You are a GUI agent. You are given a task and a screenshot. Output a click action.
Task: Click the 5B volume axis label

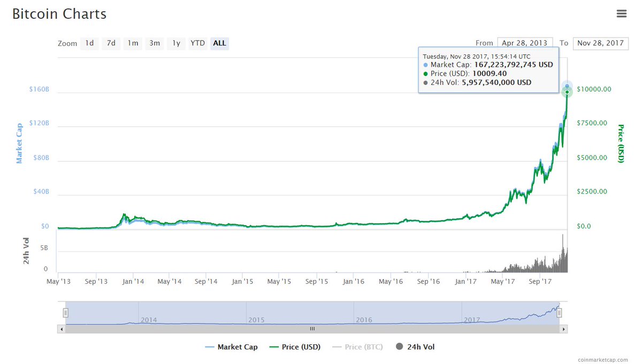44,249
